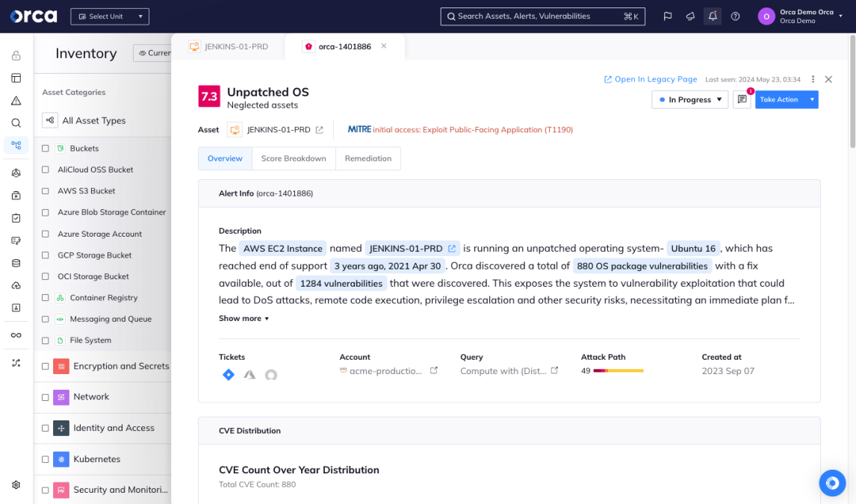Click the purple user avatar

click(766, 16)
